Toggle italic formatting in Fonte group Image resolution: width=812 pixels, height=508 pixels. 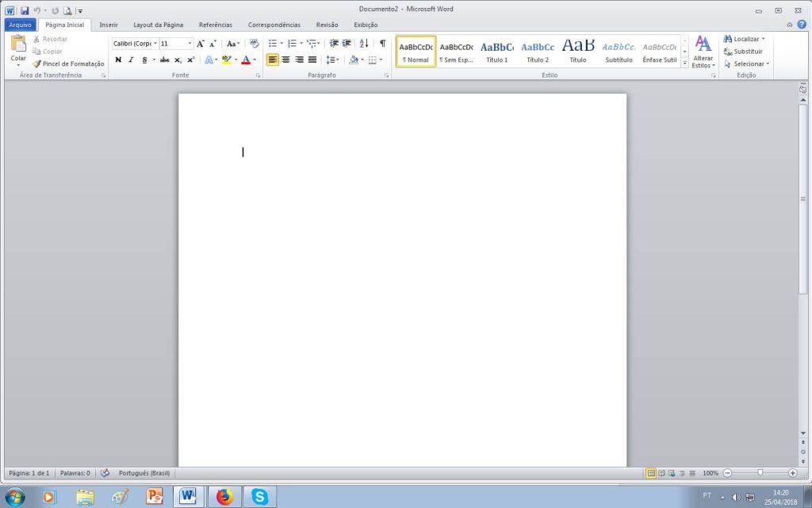point(131,60)
